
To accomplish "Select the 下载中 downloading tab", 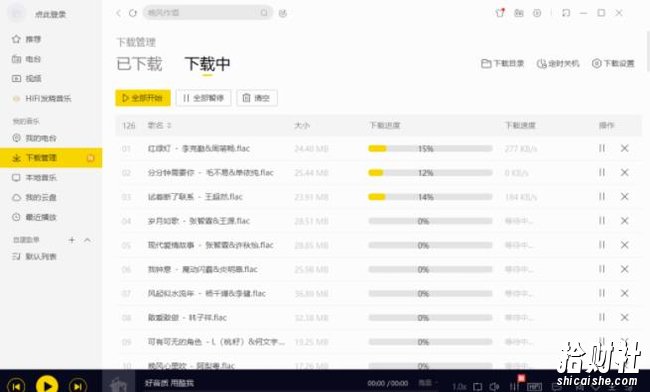I will point(207,64).
